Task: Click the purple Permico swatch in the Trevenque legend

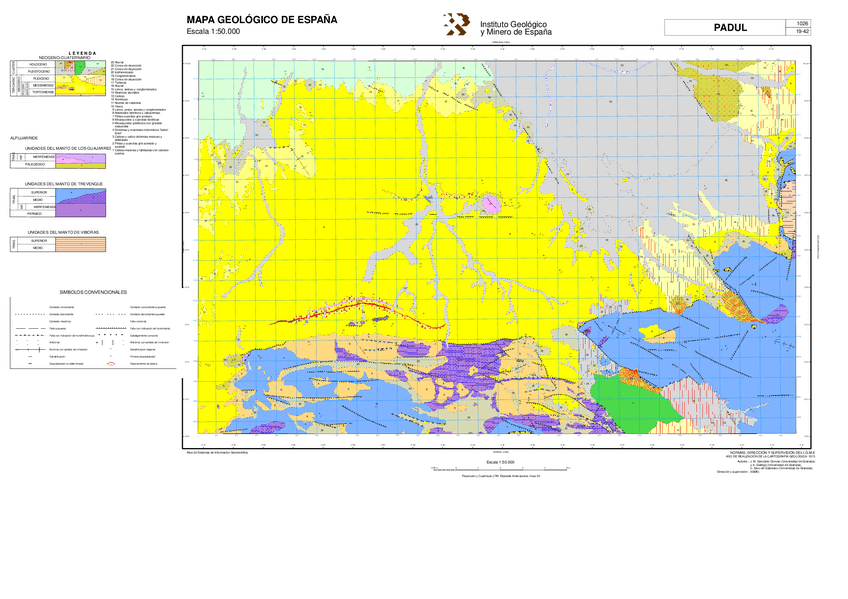Action: 81,211
